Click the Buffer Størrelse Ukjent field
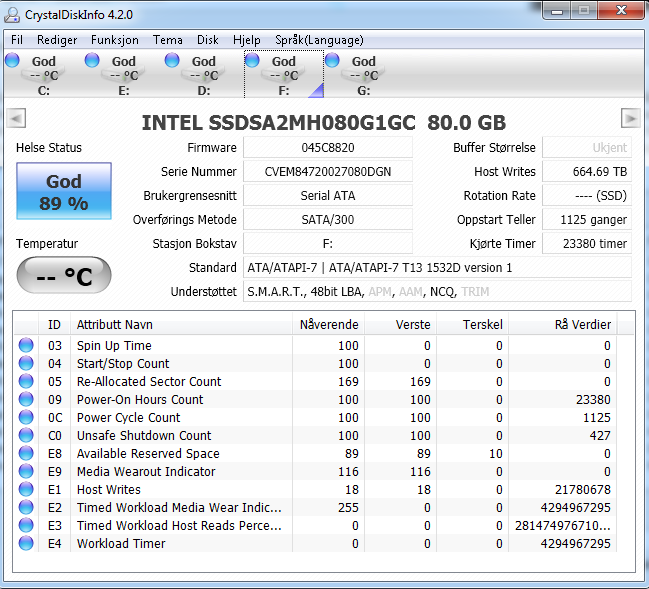This screenshot has height=589, width=649. tap(587, 148)
